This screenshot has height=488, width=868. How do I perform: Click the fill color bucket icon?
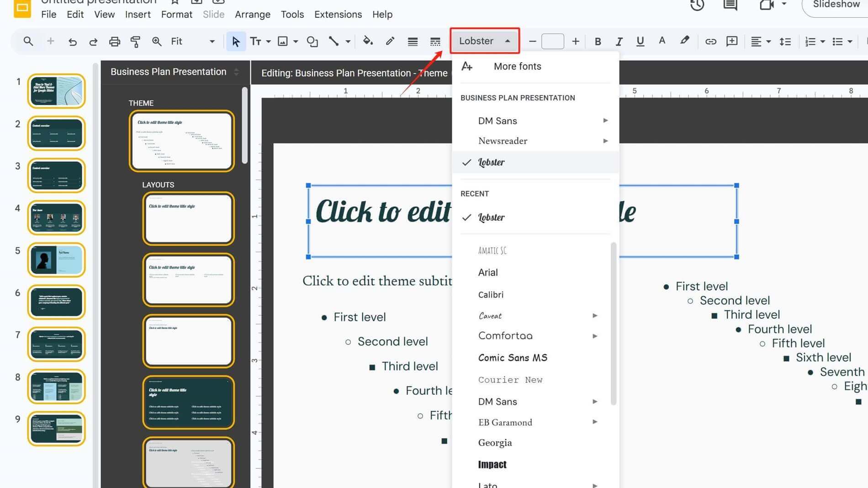[x=368, y=41]
